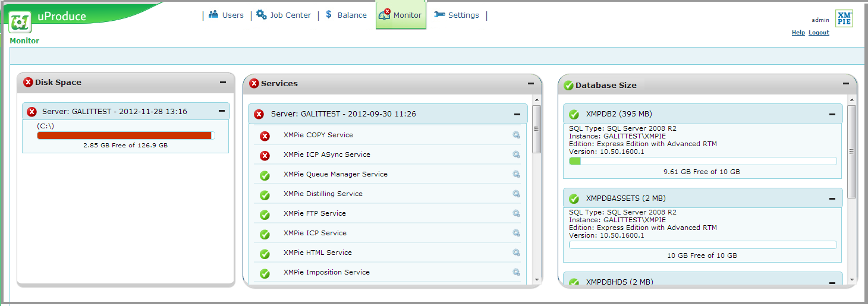Collapse the XMPDBHDS database section
The image size is (868, 306).
coord(833,283)
